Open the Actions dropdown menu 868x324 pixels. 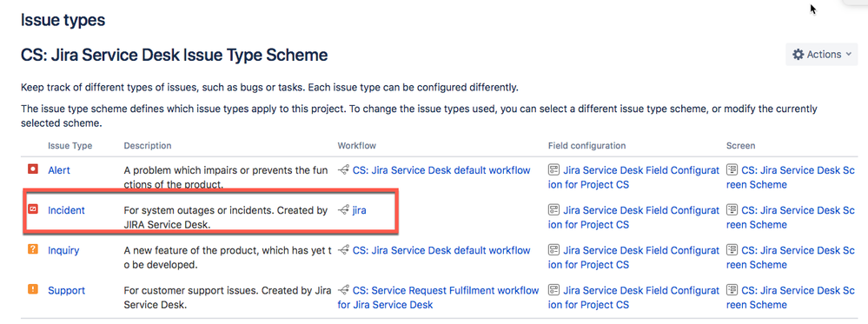[821, 54]
